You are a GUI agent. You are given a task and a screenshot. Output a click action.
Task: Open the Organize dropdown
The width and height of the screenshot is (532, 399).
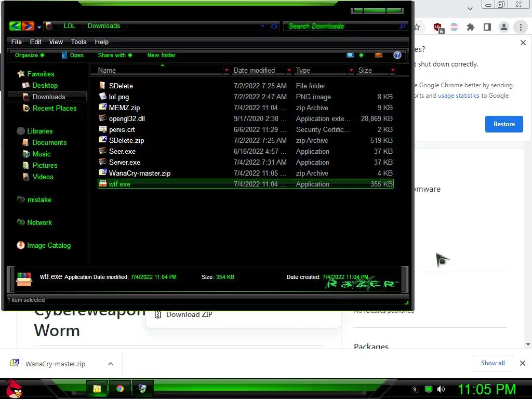pyautogui.click(x=29, y=55)
